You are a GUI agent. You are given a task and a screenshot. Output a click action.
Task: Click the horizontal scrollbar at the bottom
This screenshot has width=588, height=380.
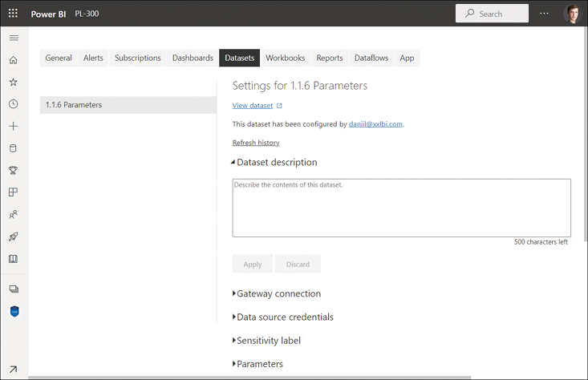[249, 378]
